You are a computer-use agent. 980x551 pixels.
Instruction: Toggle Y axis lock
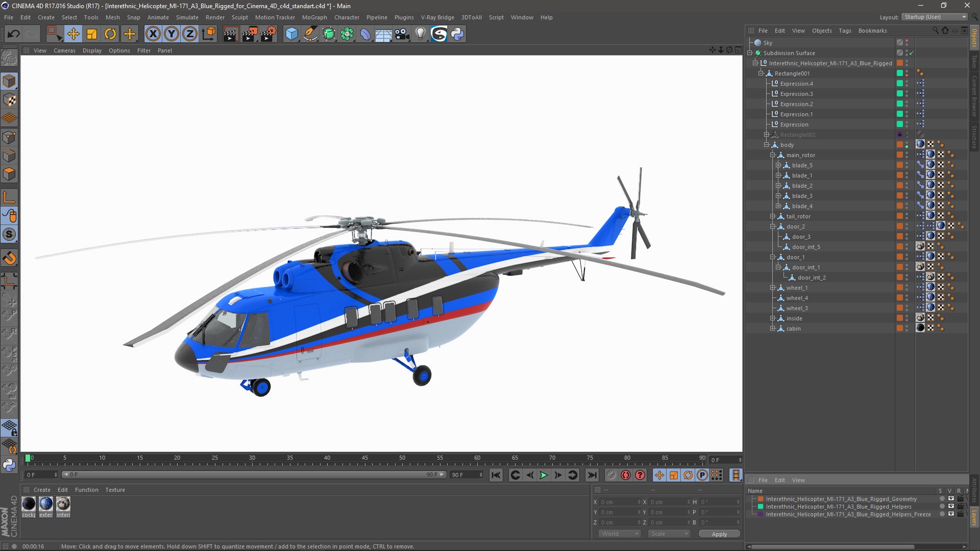tap(171, 34)
